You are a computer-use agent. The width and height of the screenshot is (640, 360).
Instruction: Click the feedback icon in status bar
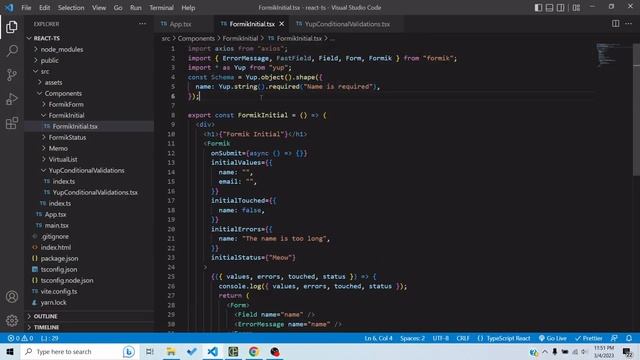[x=614, y=338]
